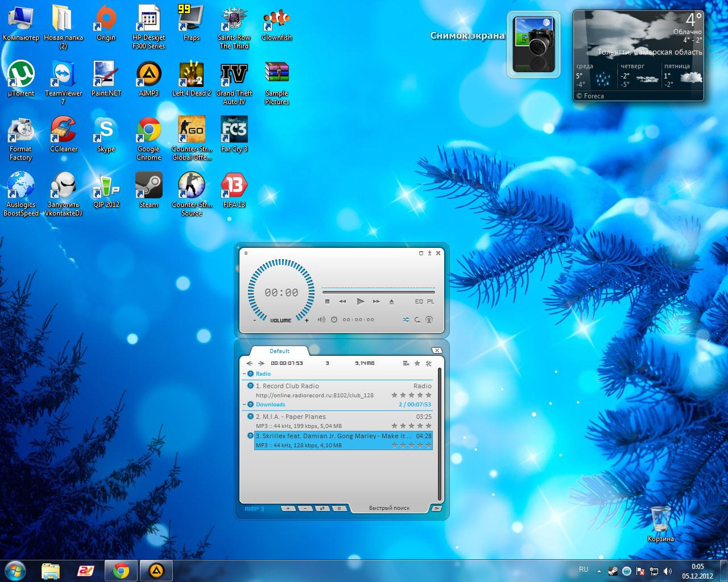
Task: Mute the AIMP sound speaker icon
Action: point(321,320)
